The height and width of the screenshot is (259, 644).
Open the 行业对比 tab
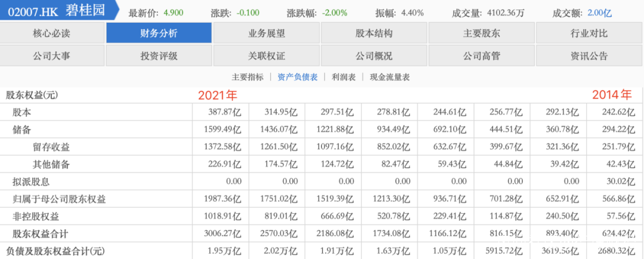pos(589,33)
